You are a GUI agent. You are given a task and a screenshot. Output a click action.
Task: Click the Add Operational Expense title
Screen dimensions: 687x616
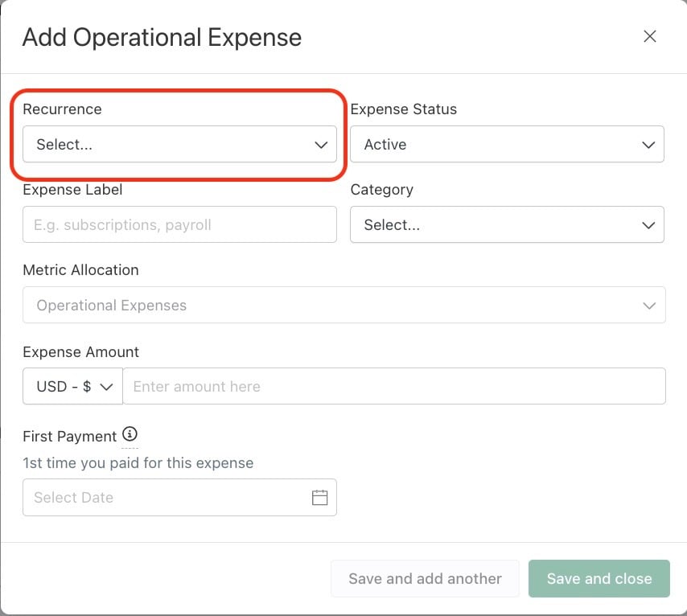point(162,37)
